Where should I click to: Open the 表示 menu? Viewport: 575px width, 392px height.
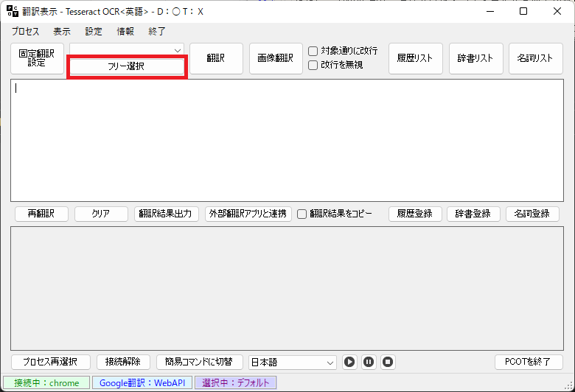[x=62, y=32]
